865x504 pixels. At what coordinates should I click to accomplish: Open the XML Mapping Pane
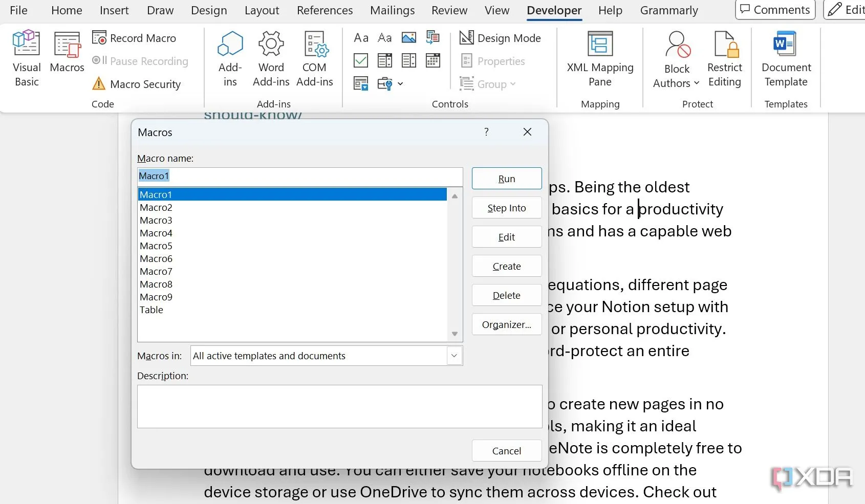point(600,58)
